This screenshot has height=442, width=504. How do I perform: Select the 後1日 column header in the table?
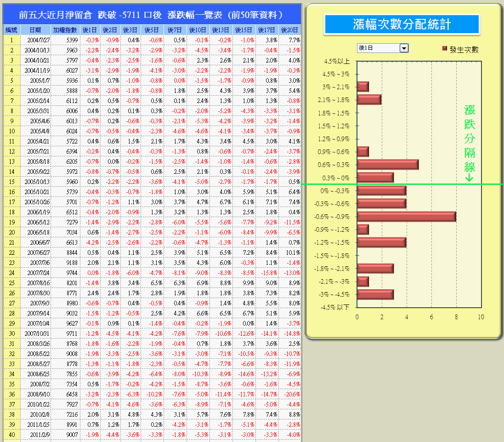[90, 30]
